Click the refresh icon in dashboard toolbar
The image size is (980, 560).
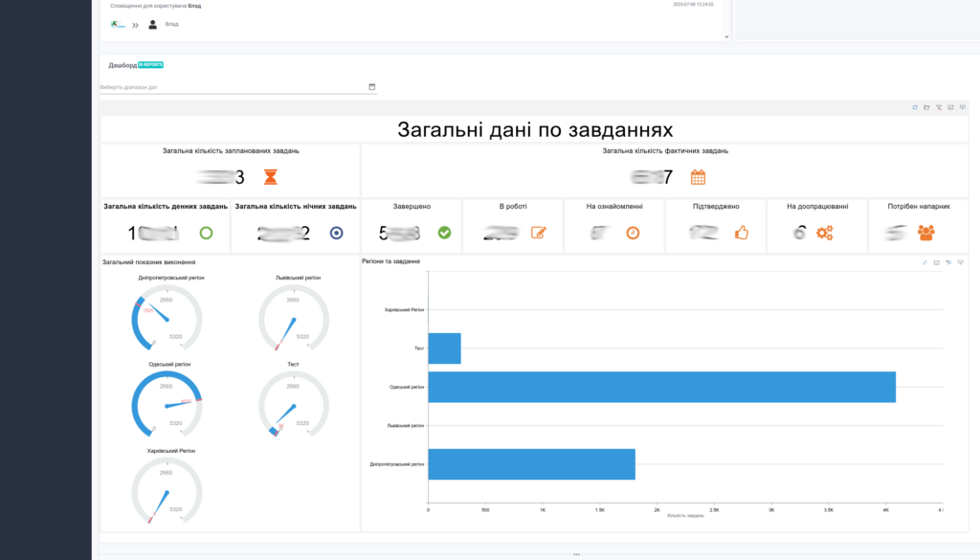click(x=915, y=107)
